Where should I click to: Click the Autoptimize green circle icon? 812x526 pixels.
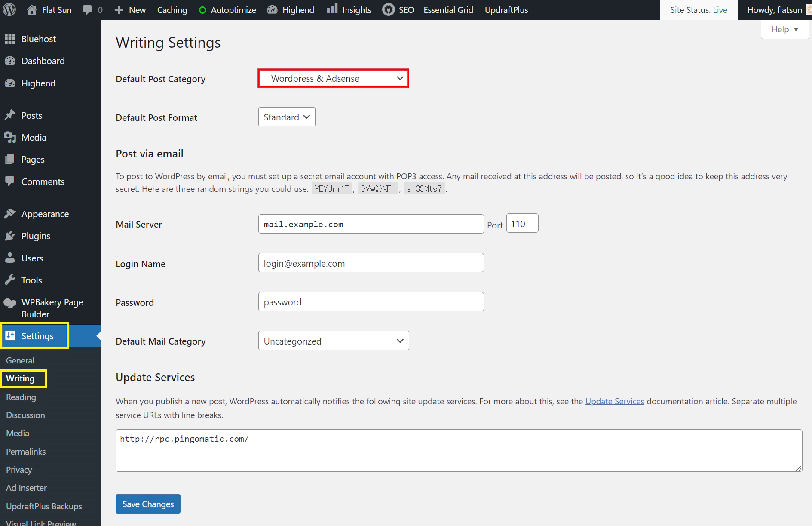click(x=202, y=10)
